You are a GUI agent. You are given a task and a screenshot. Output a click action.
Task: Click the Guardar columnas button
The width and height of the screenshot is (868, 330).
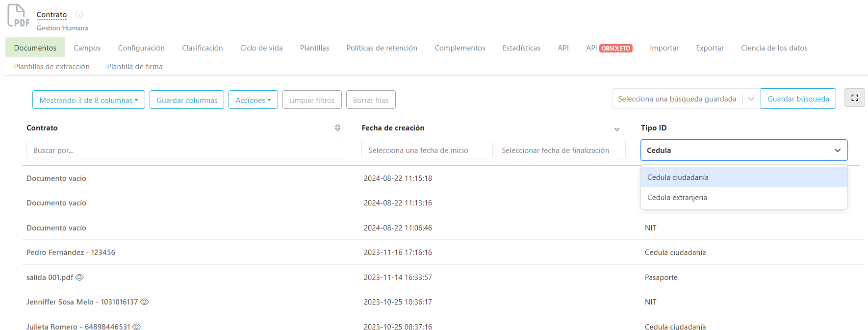tap(187, 100)
